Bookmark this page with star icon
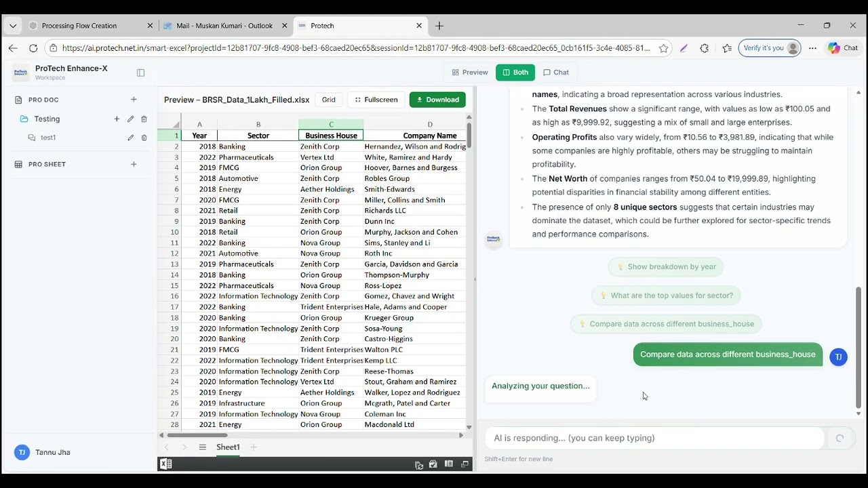Screen dimensions: 868x488 tap(664, 48)
